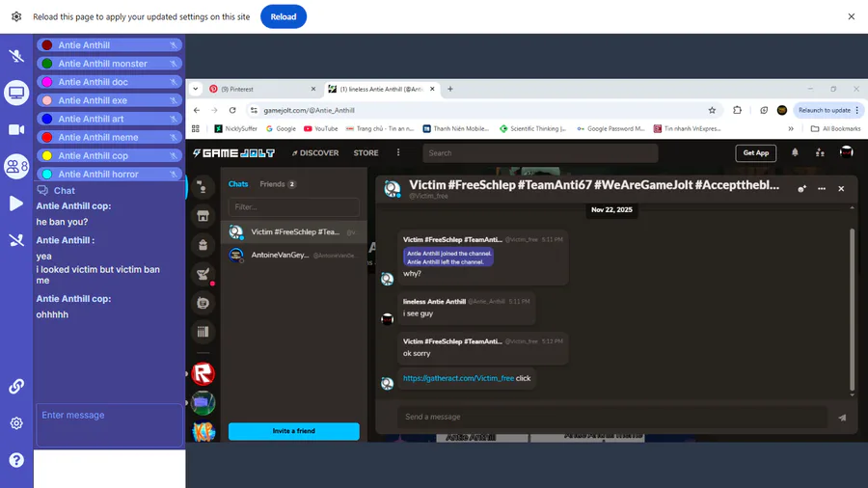Click the Get App button
The width and height of the screenshot is (868, 488).
[755, 152]
